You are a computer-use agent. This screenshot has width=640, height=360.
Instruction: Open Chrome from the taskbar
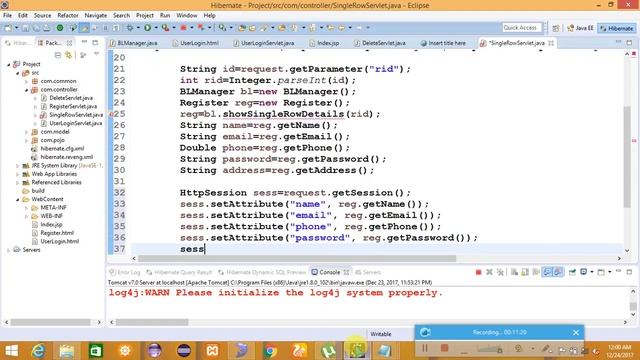point(270,351)
